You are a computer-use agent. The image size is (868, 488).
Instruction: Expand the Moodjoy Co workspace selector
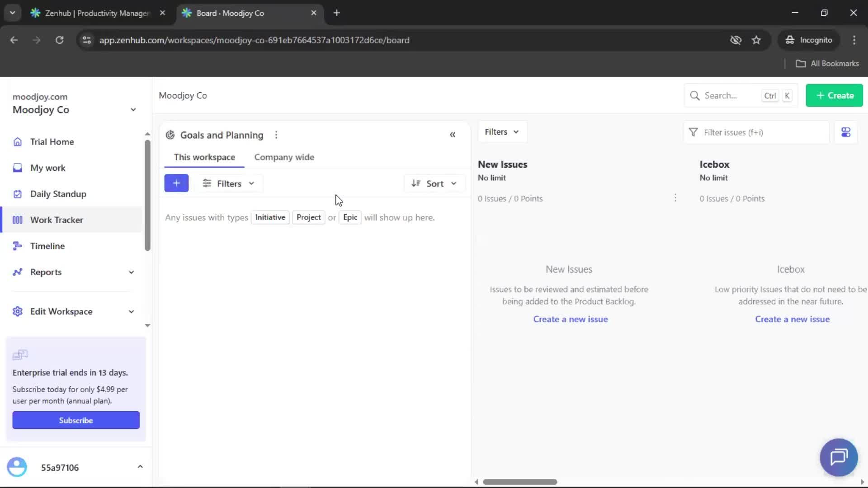(133, 109)
